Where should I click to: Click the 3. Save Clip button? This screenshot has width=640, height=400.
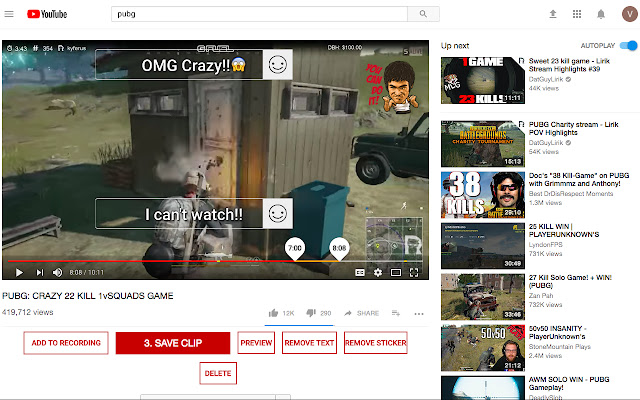click(173, 343)
